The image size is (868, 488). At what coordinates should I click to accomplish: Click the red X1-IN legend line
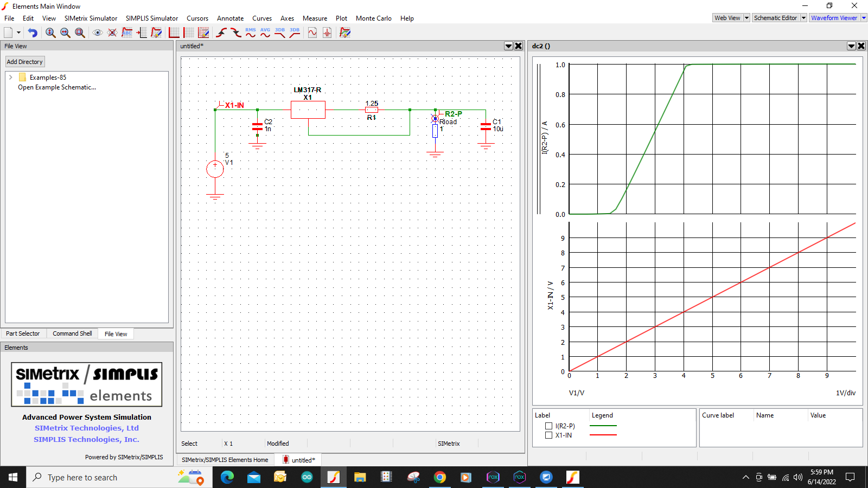[x=603, y=435]
